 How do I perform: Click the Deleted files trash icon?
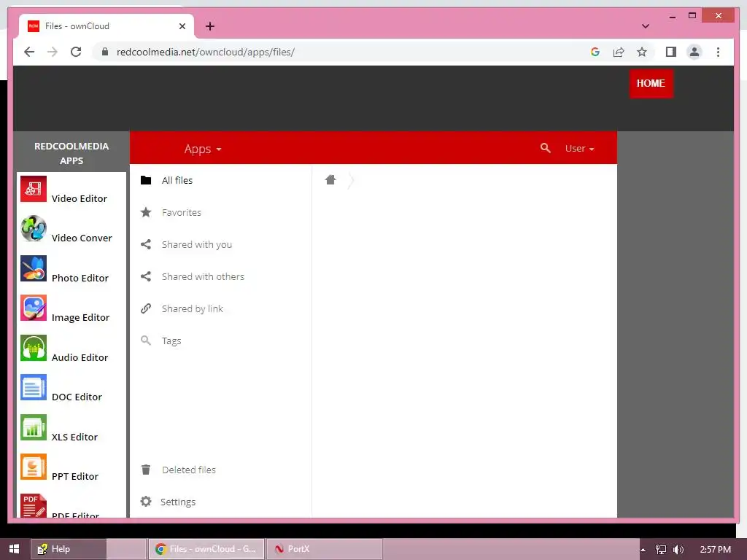146,470
